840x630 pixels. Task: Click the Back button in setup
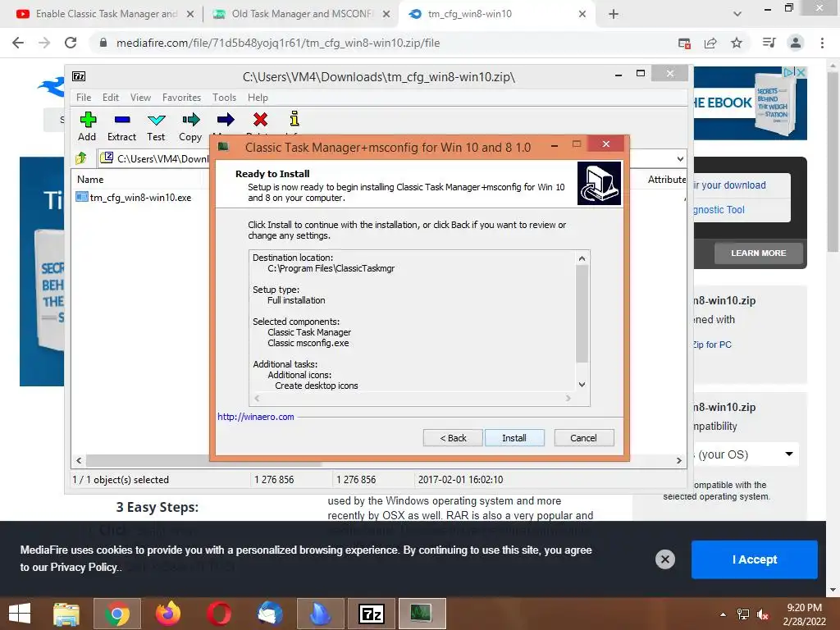[x=453, y=438]
